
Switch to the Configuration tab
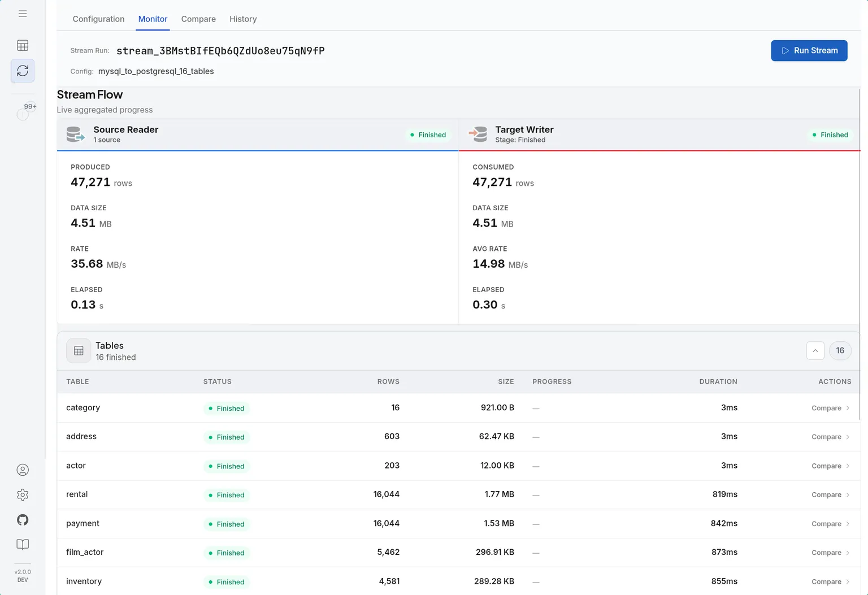(98, 19)
